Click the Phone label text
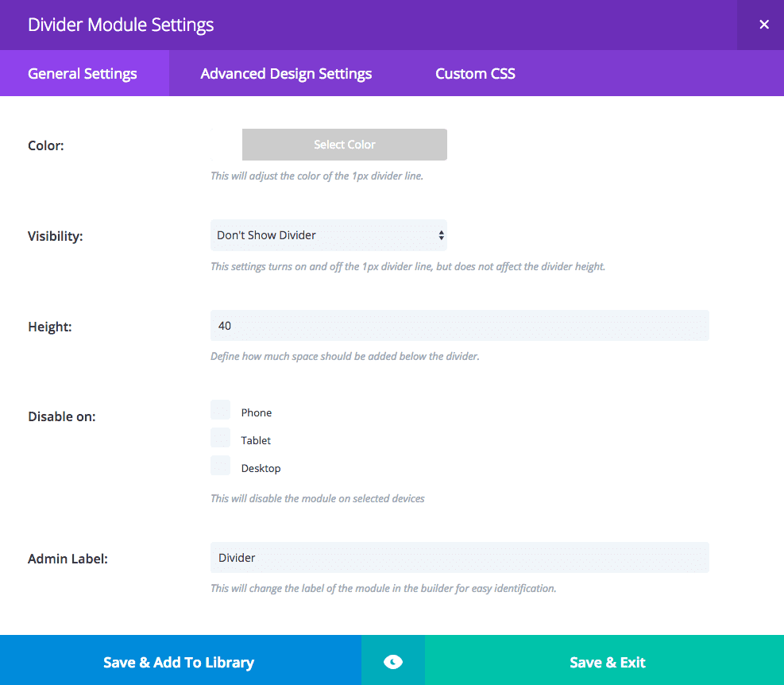Image resolution: width=784 pixels, height=685 pixels. [x=257, y=413]
